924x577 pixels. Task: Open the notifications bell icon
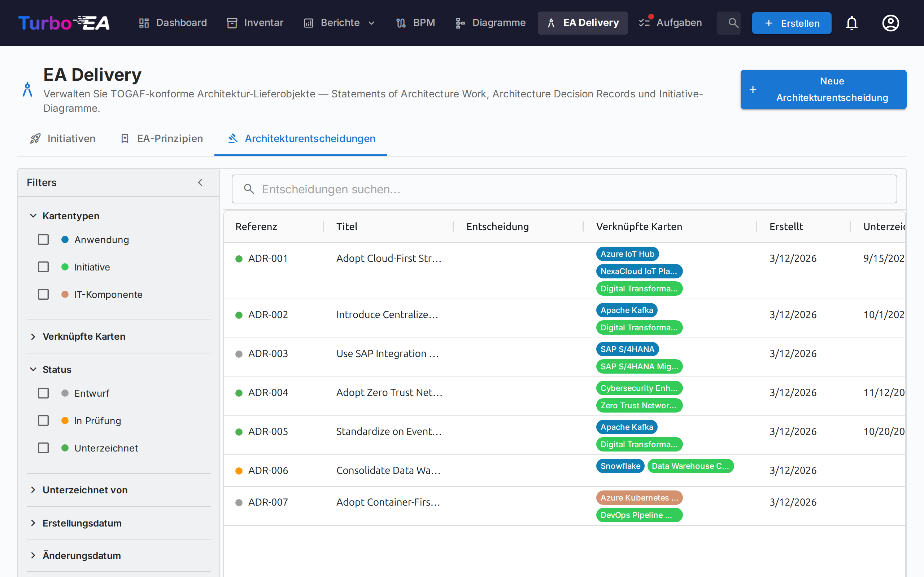tap(851, 23)
